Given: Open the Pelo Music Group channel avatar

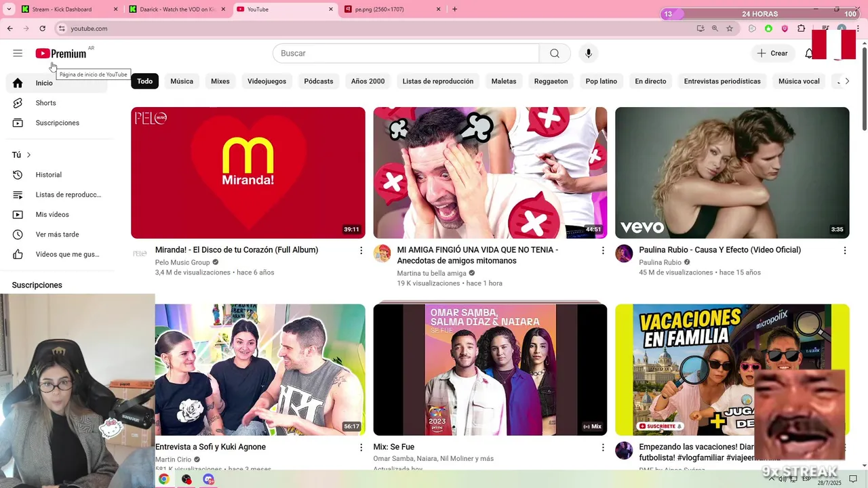Looking at the screenshot, I should click(x=140, y=253).
